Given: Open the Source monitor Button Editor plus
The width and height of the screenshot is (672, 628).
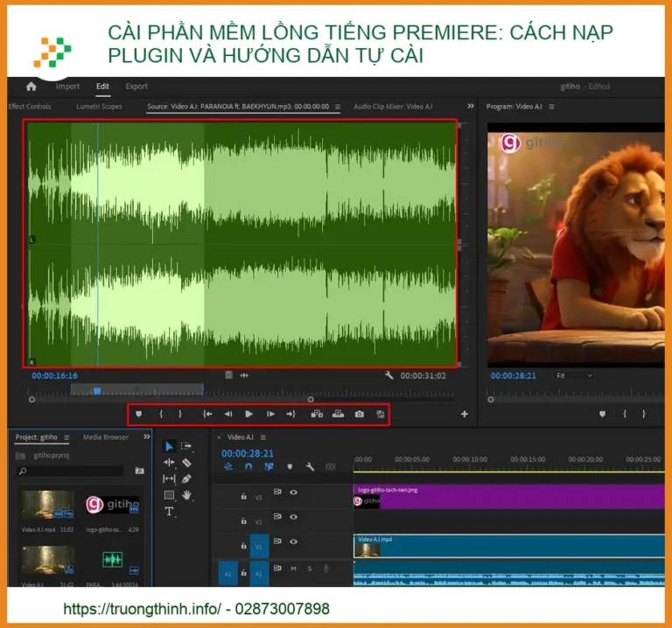Looking at the screenshot, I should pyautogui.click(x=465, y=415).
